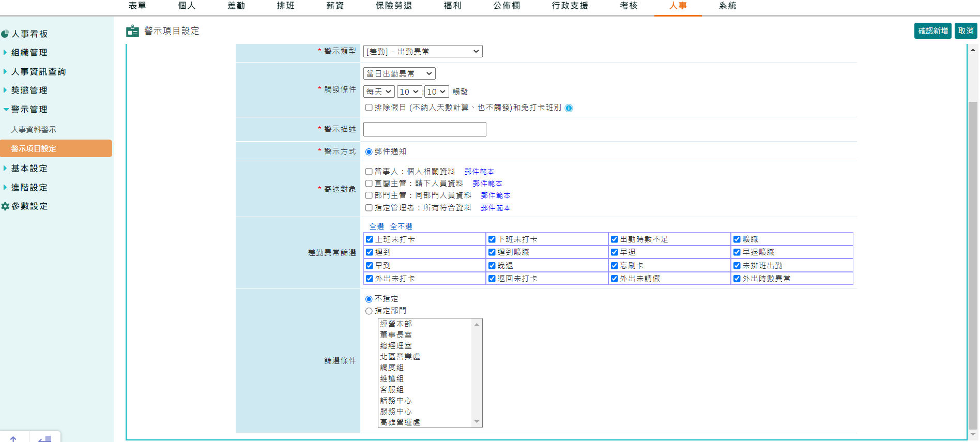Viewport: 980px width, 442px height.
Task: Click the 確認新增 button
Action: tap(932, 31)
